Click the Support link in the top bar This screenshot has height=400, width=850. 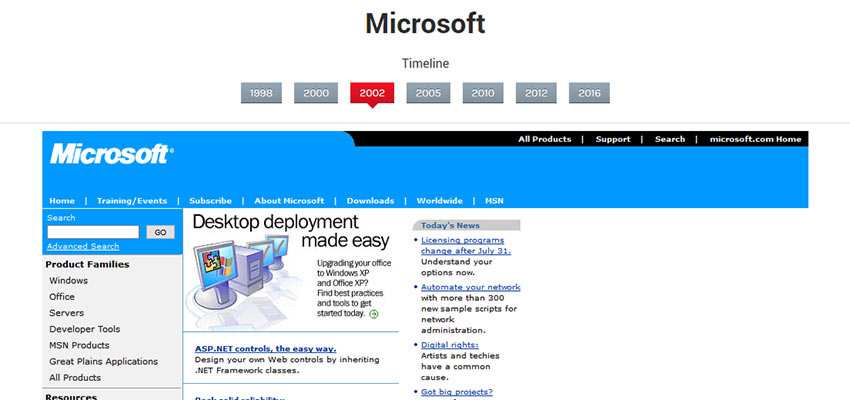click(613, 139)
